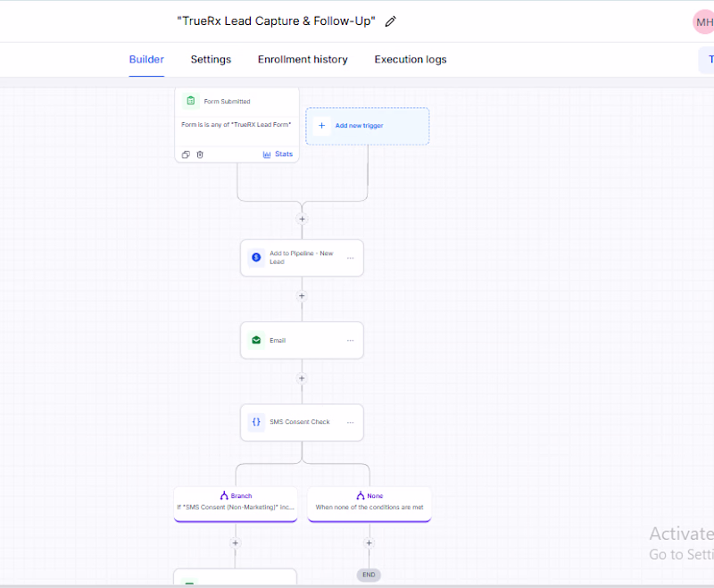Click the Form Submitted trigger icon
Viewport: 714px width, 588px height.
(191, 101)
